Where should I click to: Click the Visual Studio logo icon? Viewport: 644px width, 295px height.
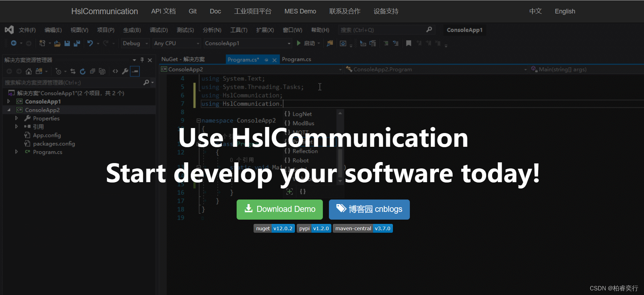point(9,30)
